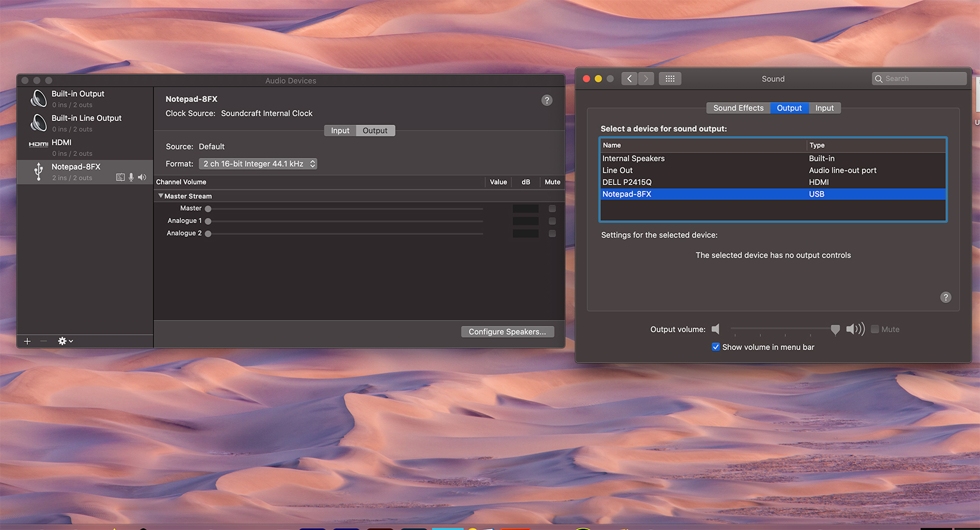Select HDMI in device sidebar
980x530 pixels.
tap(85, 148)
